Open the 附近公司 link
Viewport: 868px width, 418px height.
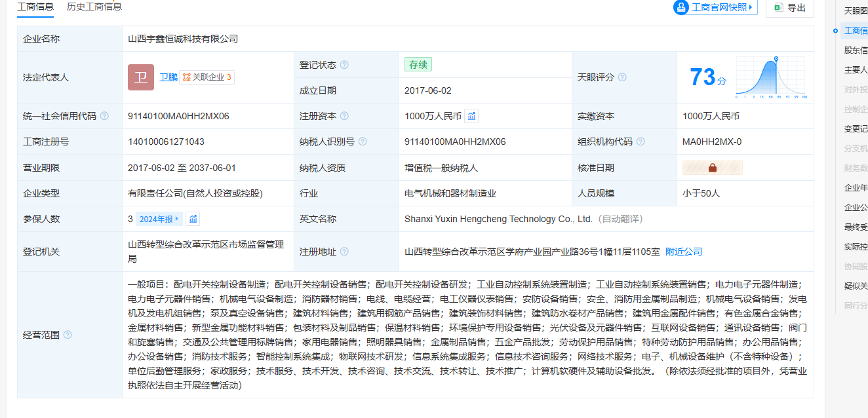[684, 252]
